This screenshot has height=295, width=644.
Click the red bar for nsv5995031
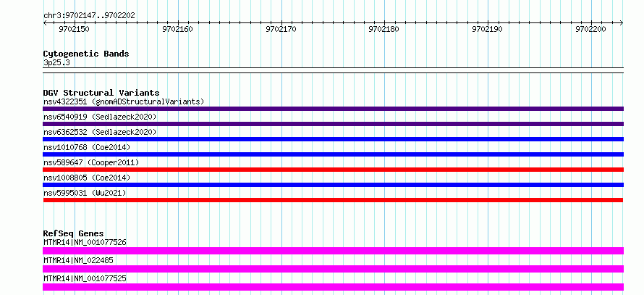[333, 200]
